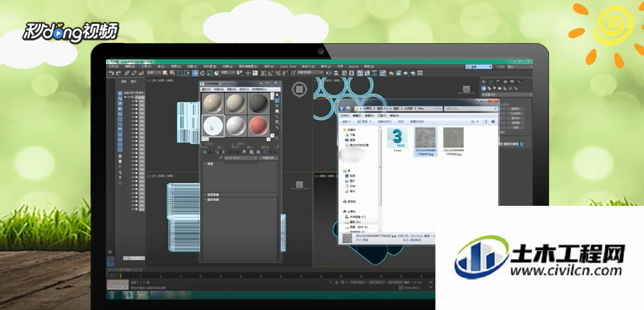Click Back arrow in Explorer window
The width and height of the screenshot is (644, 310).
tap(342, 109)
